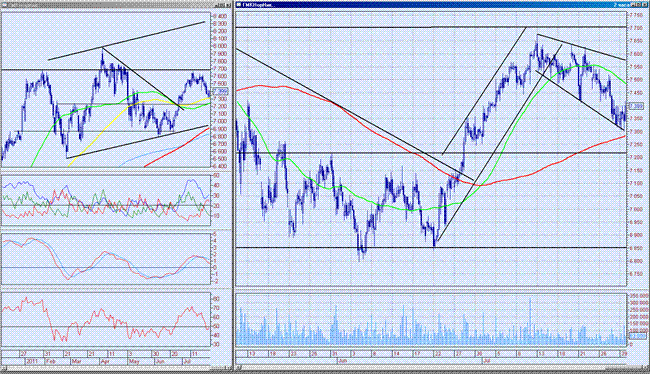
Task: Close the left daily chart window
Action: click(x=228, y=5)
